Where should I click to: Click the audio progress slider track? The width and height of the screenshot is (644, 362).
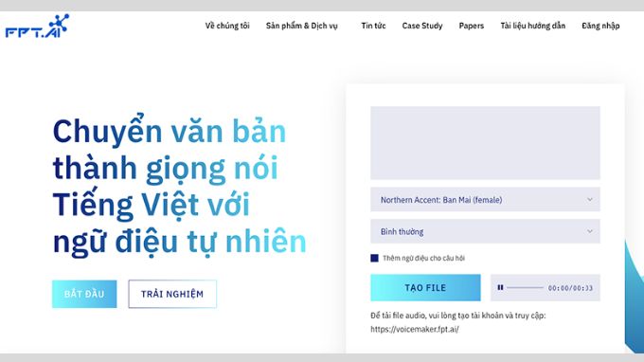point(525,288)
